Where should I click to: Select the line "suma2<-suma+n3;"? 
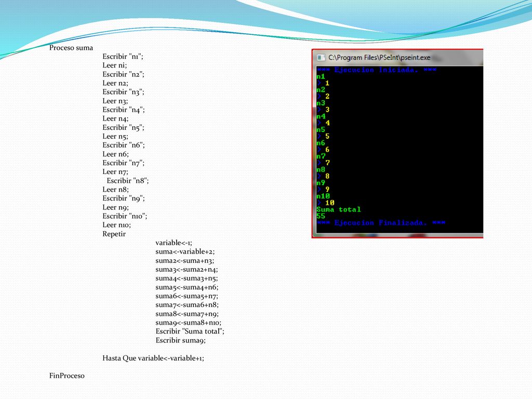[185, 261]
